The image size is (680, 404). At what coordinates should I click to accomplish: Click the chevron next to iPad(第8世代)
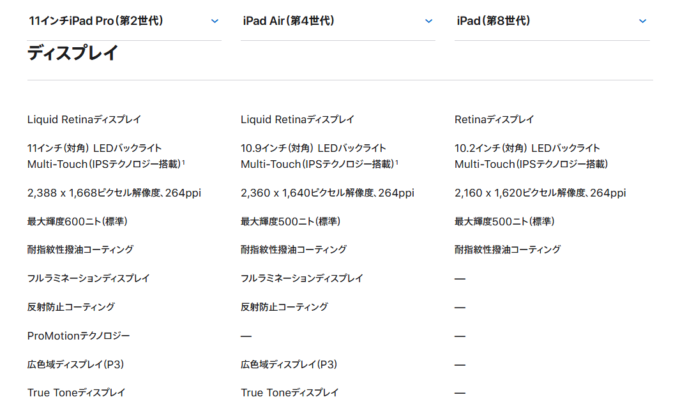[643, 21]
